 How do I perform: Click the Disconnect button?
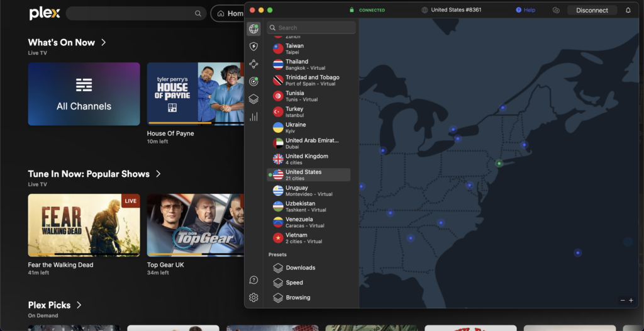pos(592,10)
